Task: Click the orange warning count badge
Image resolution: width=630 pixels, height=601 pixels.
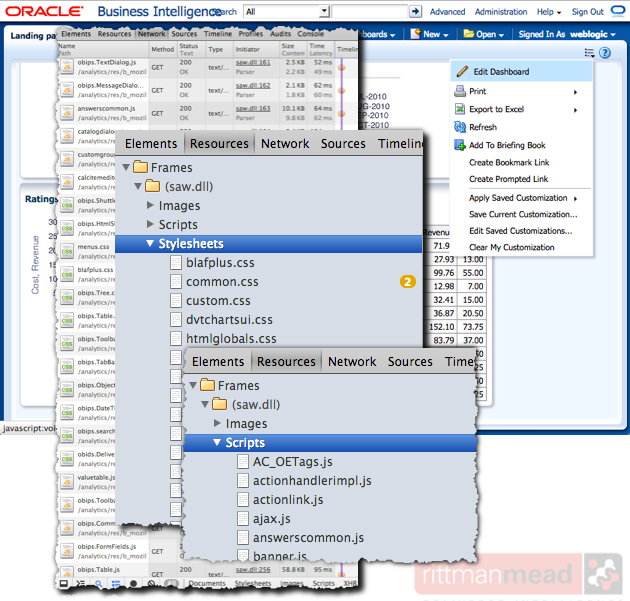Action: (x=407, y=282)
